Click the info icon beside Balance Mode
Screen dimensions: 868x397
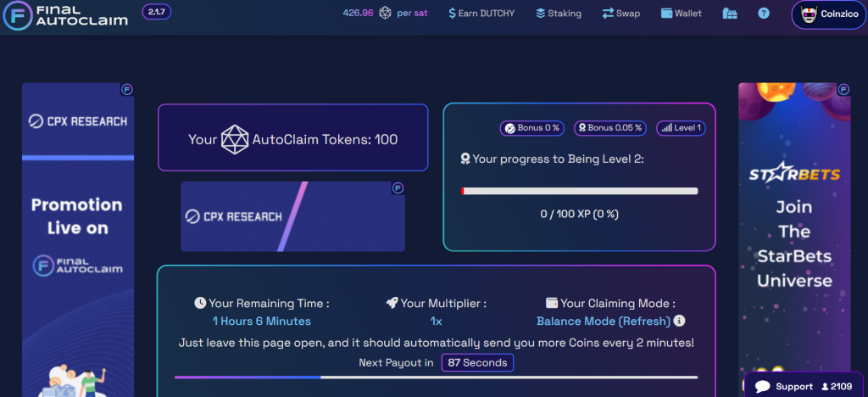coord(679,322)
